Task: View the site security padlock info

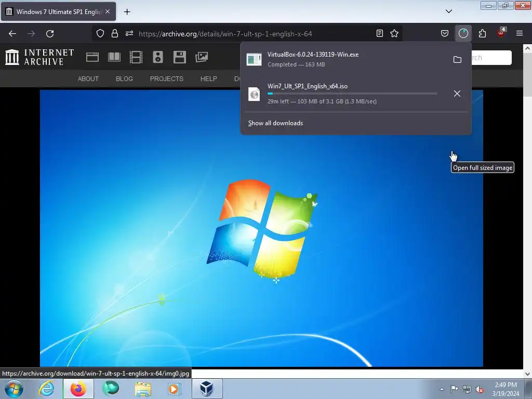Action: click(x=115, y=33)
